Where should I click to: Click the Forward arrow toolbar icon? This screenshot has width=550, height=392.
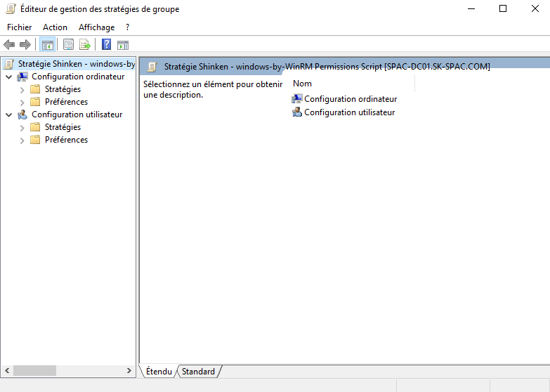pos(25,45)
